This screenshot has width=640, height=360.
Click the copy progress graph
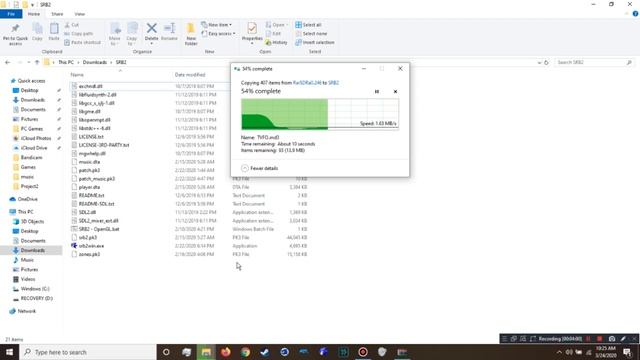[320, 114]
